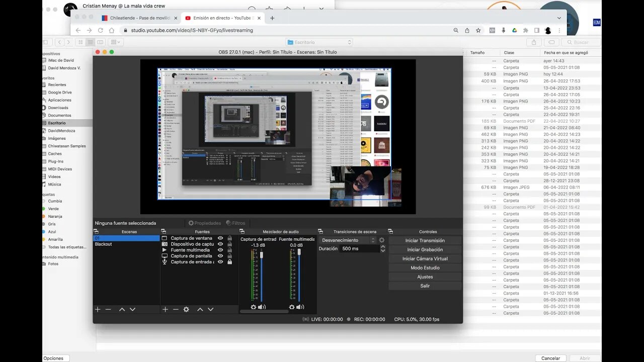644x362 pixels.
Task: Click the audio mixer horizontal scrollbar
Action: click(265, 311)
